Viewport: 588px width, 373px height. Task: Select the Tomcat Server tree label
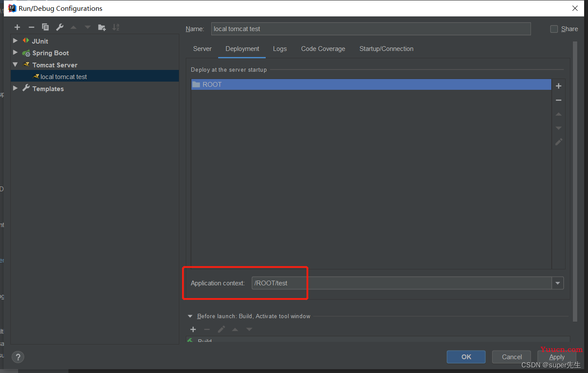(x=55, y=65)
